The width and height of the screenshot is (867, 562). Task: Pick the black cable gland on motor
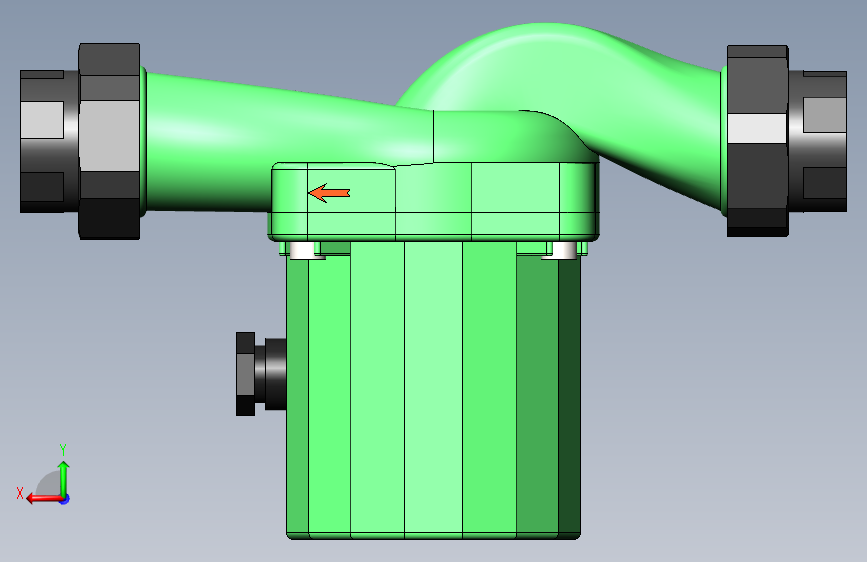coord(261,374)
